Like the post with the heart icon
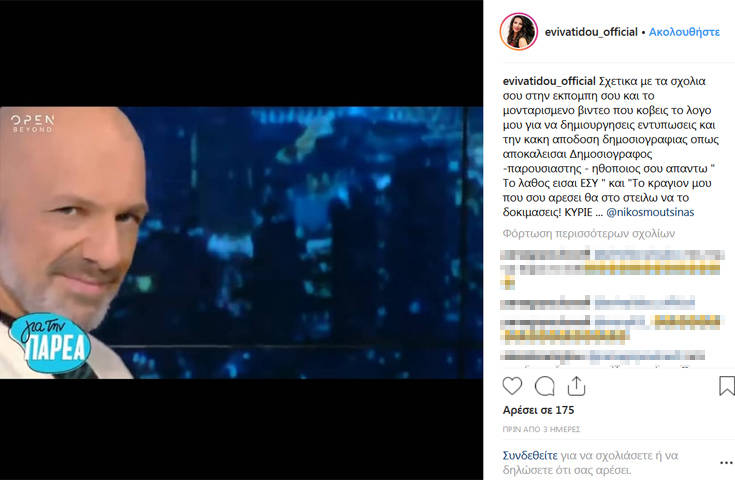The image size is (735, 480). [512, 386]
